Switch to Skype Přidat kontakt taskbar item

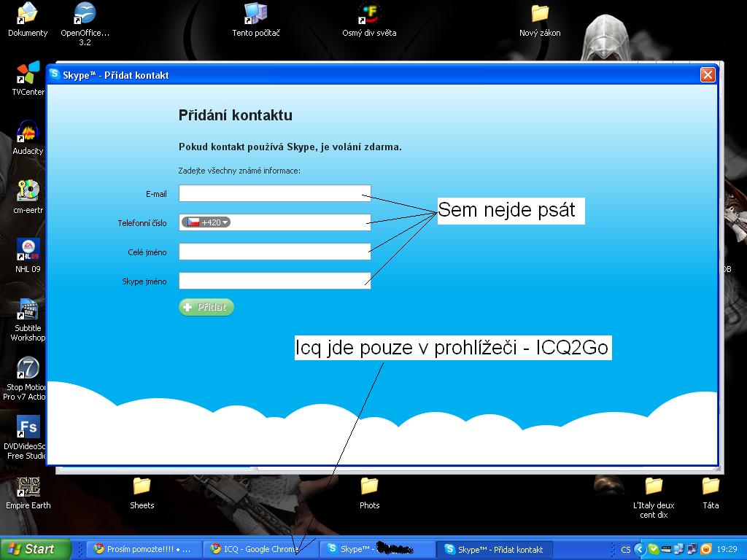495,549
